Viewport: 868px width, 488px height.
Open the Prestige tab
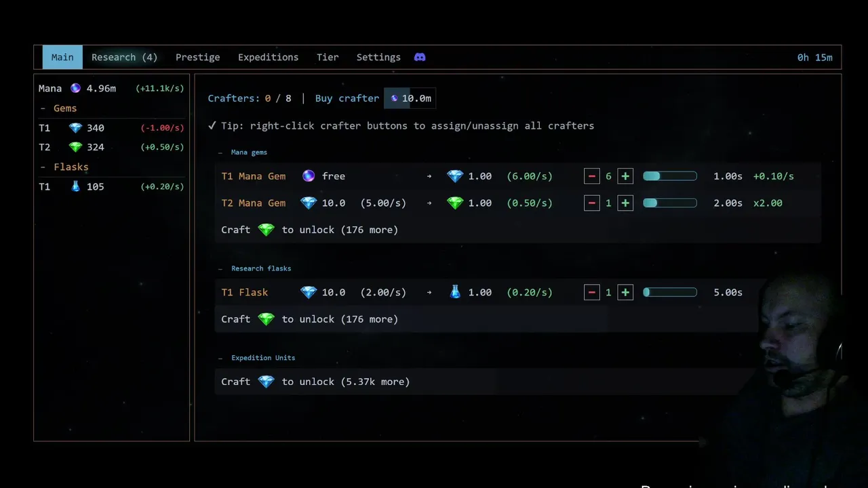(197, 58)
